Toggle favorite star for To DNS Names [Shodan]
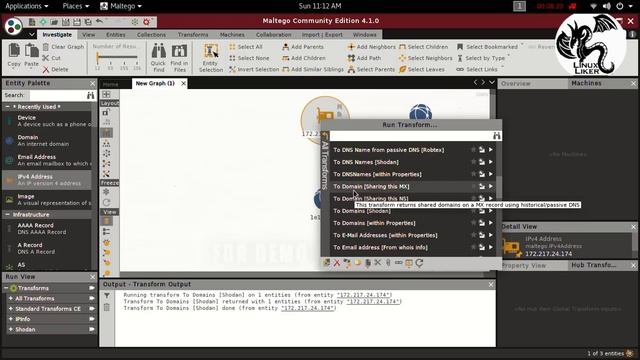Screen dimensions: 640x360 (473, 162)
